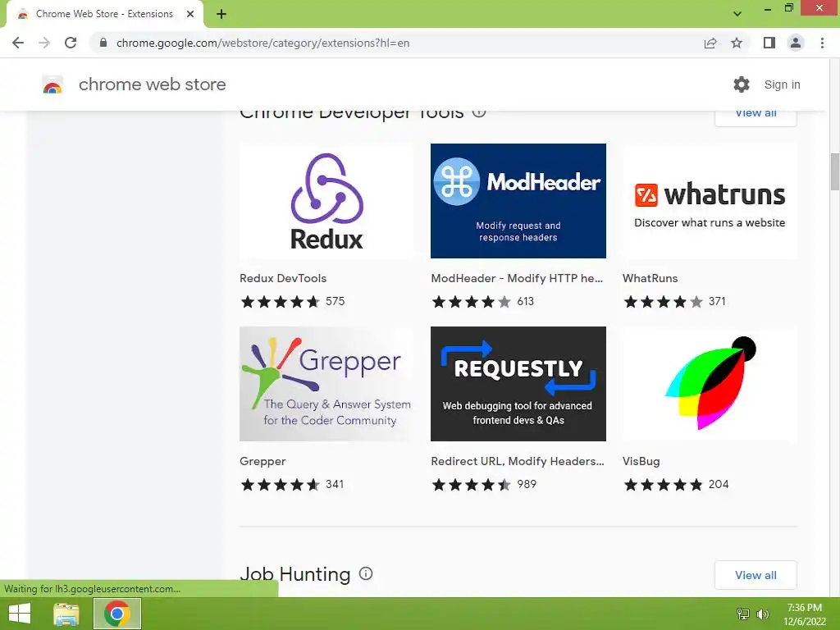Click the address bar URL

[262, 43]
